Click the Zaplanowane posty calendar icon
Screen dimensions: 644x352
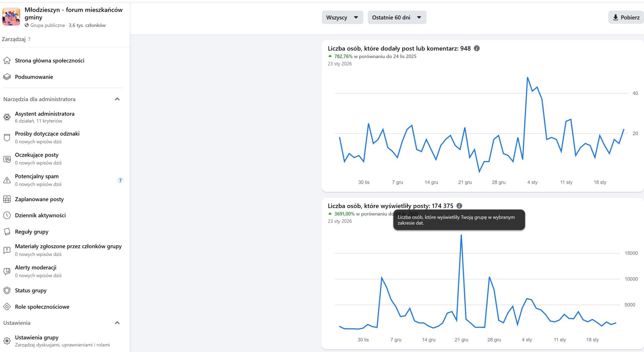pos(7,199)
